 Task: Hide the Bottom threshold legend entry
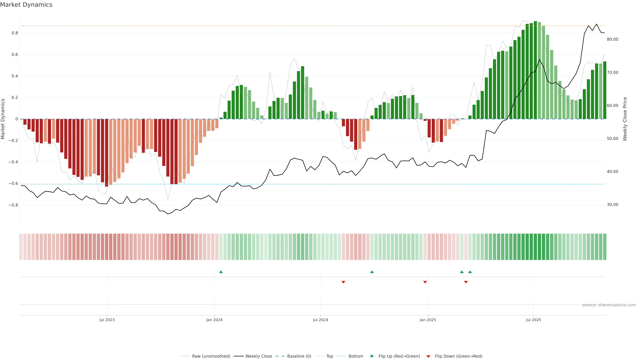(x=356, y=356)
